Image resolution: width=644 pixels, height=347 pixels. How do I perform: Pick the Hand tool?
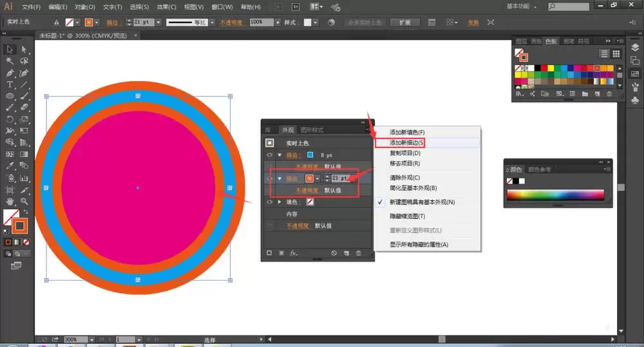coord(10,202)
